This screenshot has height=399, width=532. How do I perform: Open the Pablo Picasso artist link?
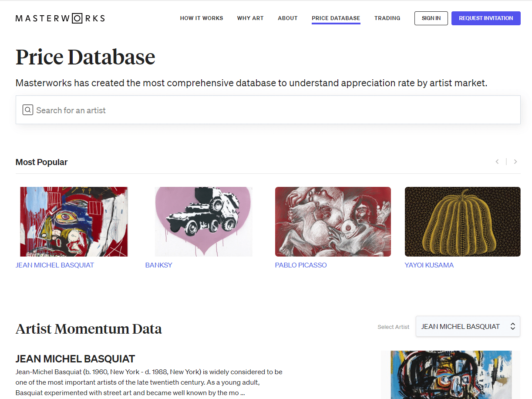(x=301, y=265)
